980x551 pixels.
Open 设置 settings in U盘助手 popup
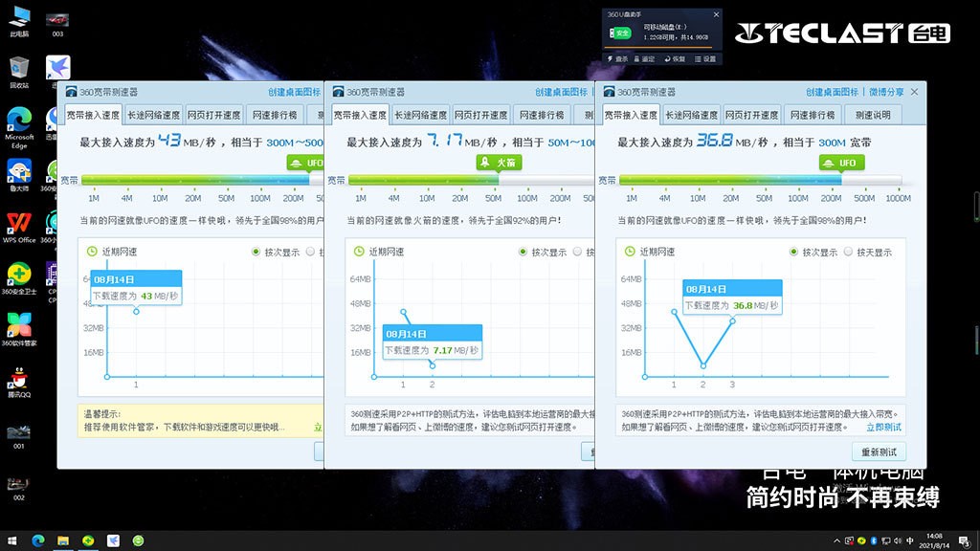coord(705,58)
